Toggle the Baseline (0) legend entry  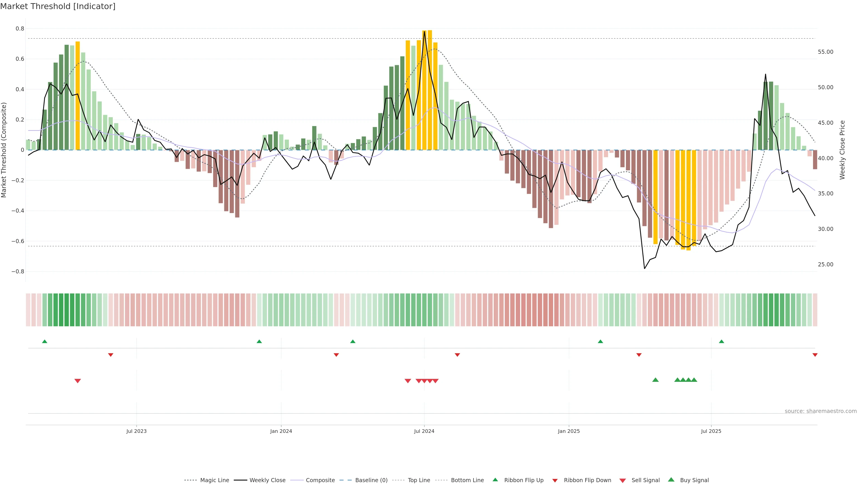tap(371, 480)
